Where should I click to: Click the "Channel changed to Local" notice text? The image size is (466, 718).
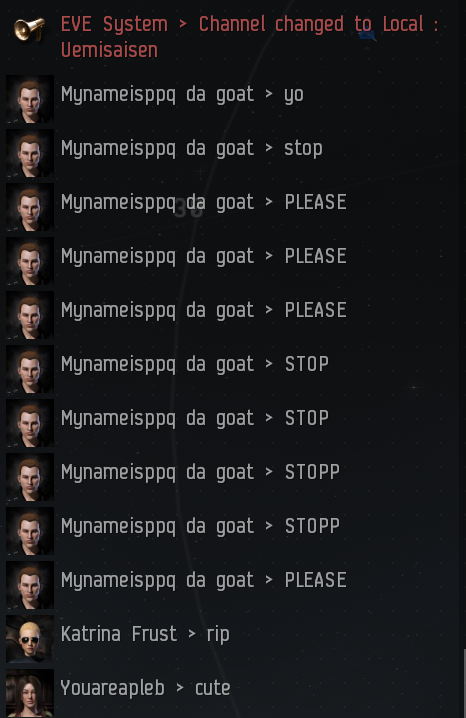coord(311,24)
